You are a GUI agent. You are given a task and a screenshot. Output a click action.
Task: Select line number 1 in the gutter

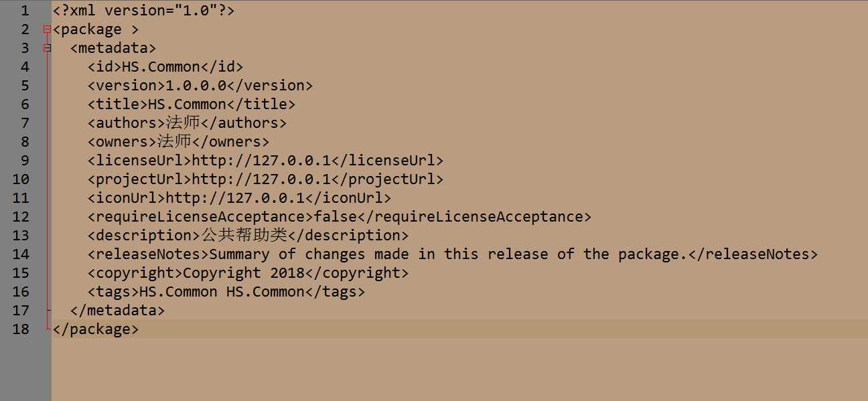(25, 11)
